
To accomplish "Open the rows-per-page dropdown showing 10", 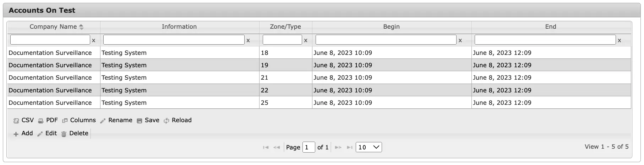I will pyautogui.click(x=369, y=147).
